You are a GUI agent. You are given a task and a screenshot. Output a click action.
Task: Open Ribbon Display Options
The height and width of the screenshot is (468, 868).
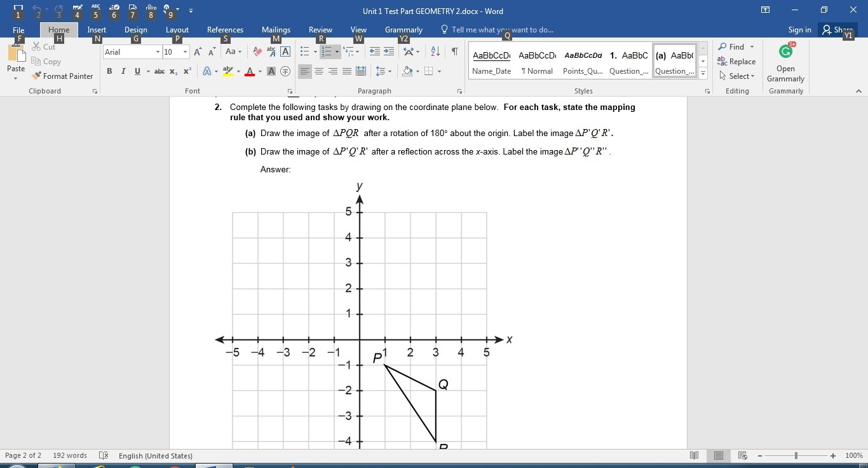point(765,10)
